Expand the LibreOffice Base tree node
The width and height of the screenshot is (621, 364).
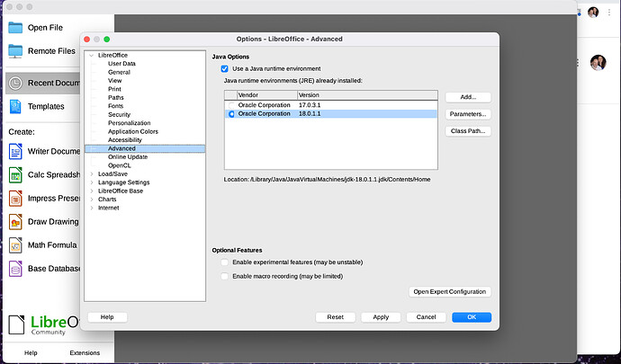92,191
